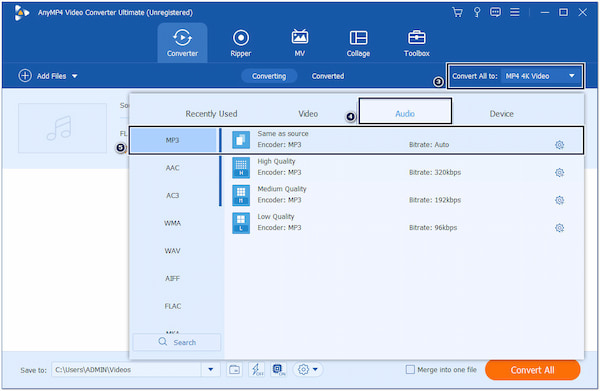Image resolution: width=600 pixels, height=391 pixels.
Task: Choose FLAC in the format list
Action: (173, 306)
